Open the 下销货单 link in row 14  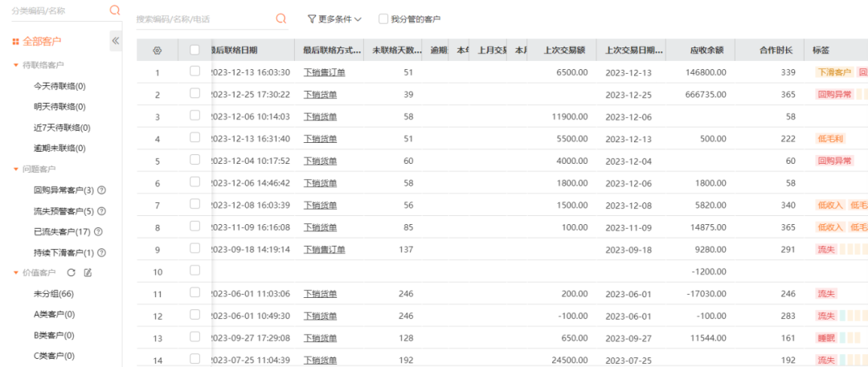click(320, 361)
